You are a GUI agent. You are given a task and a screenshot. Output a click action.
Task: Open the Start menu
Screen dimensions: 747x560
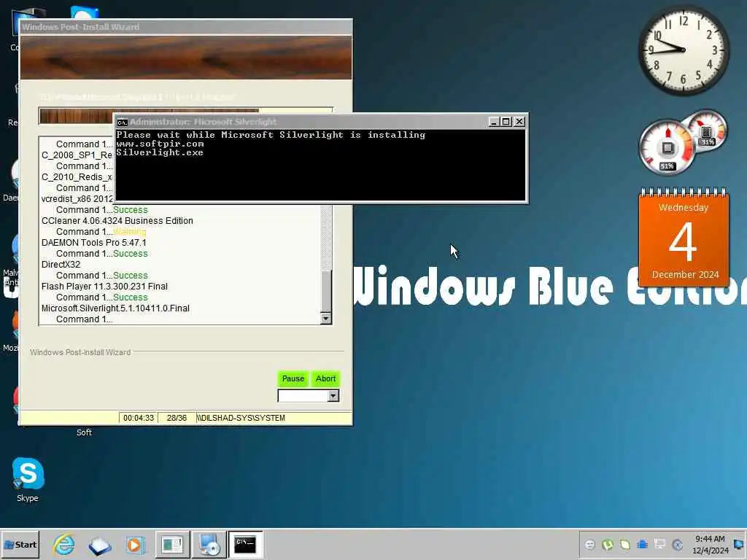tap(20, 545)
